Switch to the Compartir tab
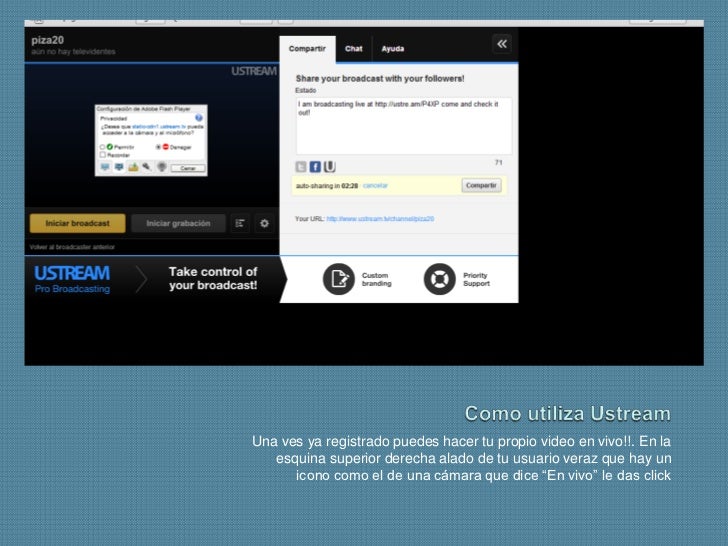This screenshot has width=728, height=546. pos(307,49)
